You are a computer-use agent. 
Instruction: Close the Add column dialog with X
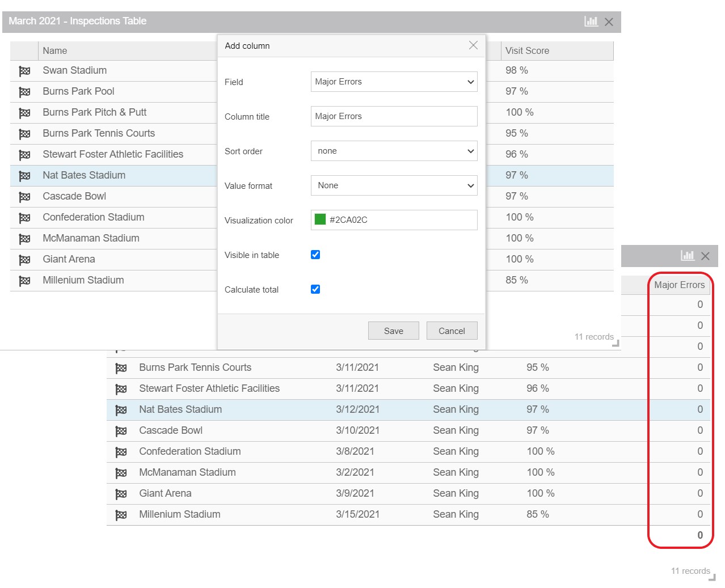(x=473, y=45)
